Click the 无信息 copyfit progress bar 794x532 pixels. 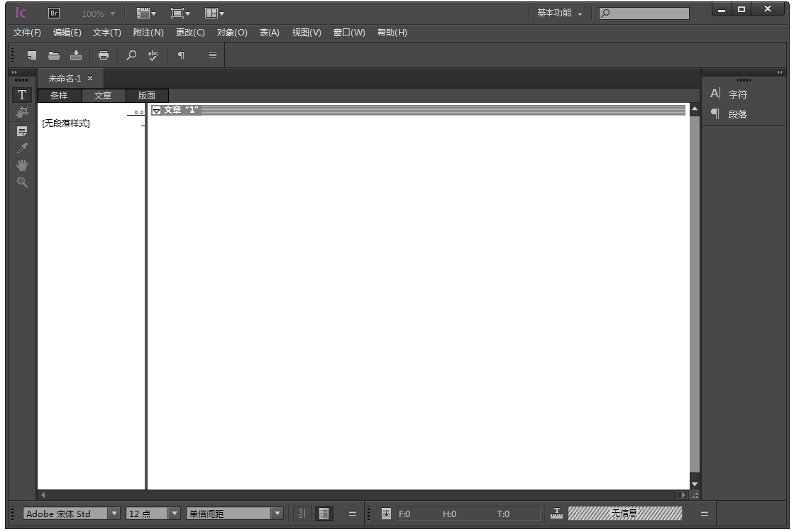[x=624, y=514]
